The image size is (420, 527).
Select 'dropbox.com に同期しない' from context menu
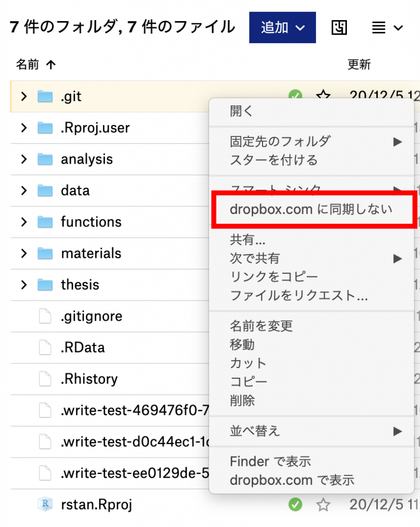[x=311, y=209]
